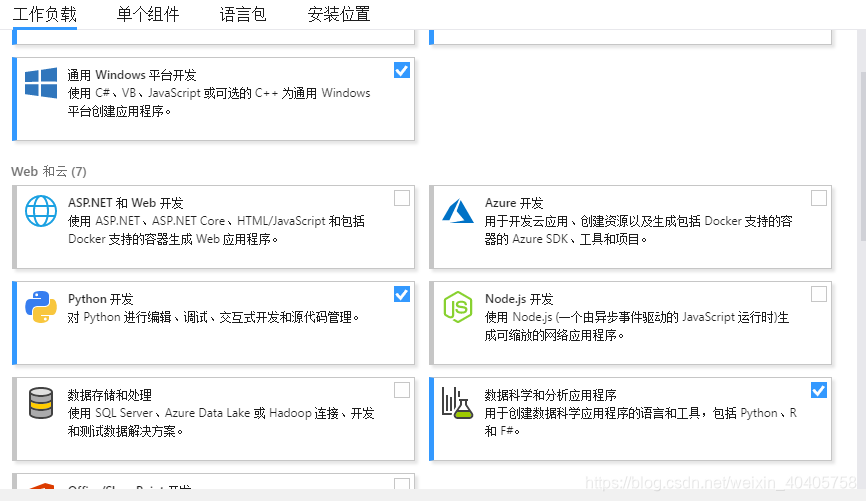Select the ASP.NET 和 Web 开发 title
This screenshot has height=501, width=866.
tap(125, 203)
